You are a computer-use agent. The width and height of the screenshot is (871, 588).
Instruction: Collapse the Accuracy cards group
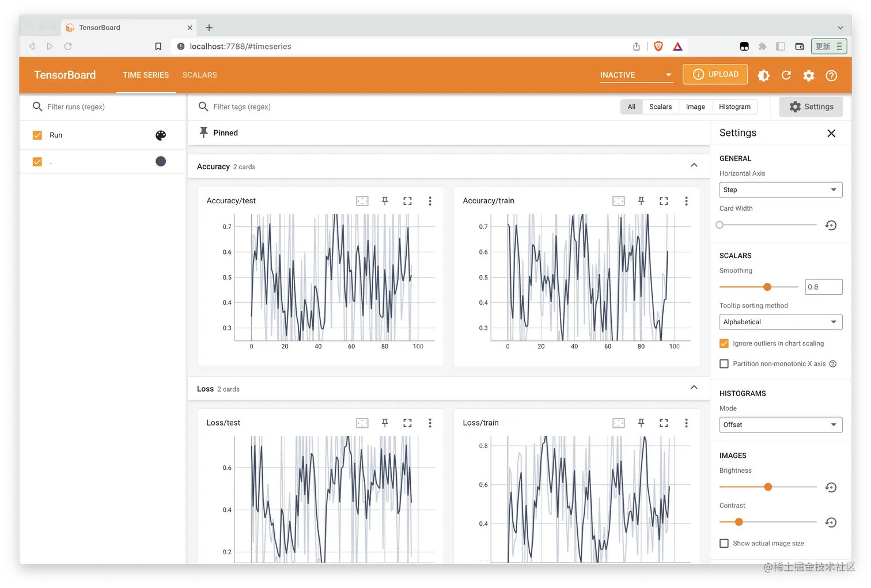pyautogui.click(x=694, y=165)
